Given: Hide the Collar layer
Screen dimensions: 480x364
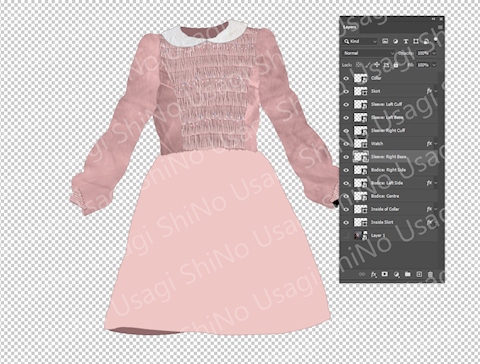Looking at the screenshot, I should (x=346, y=78).
